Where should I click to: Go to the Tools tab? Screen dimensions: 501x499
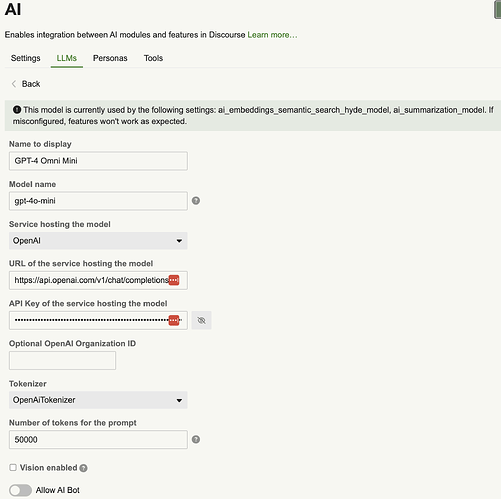coord(153,58)
